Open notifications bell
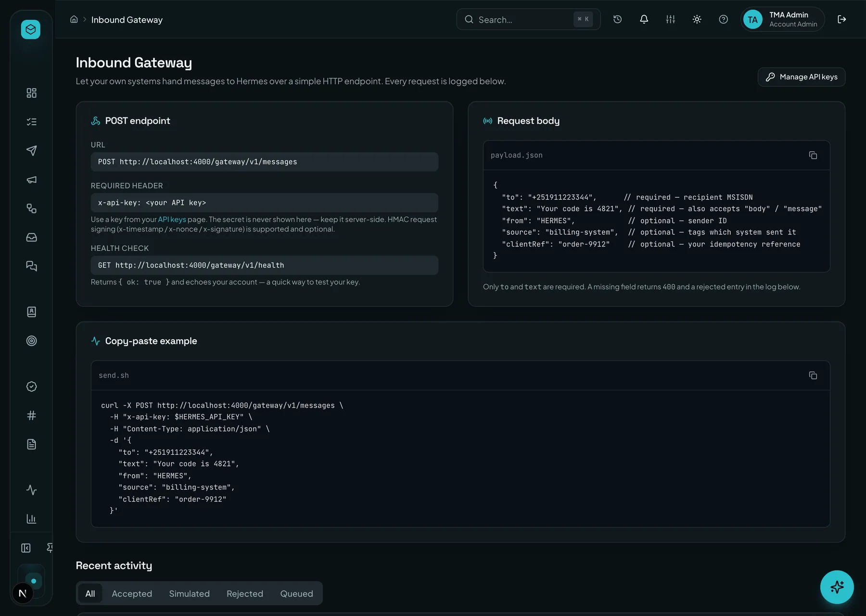This screenshot has width=866, height=616. [644, 19]
